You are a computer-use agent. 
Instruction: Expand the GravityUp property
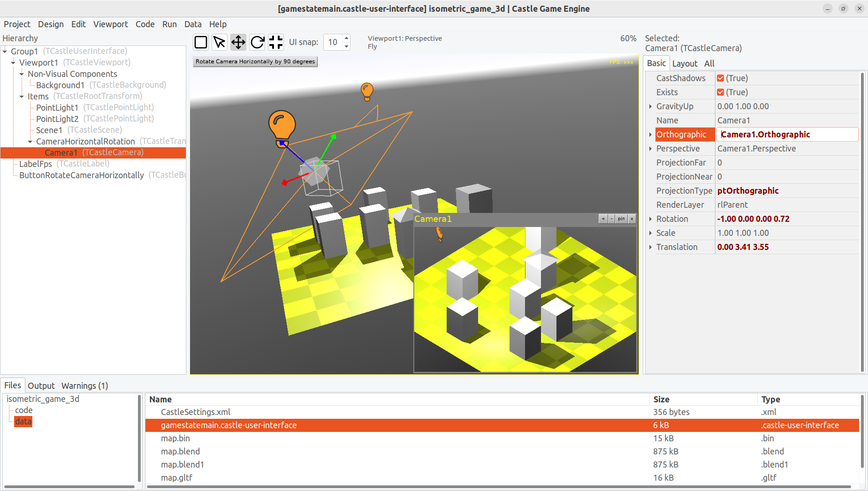pos(650,106)
